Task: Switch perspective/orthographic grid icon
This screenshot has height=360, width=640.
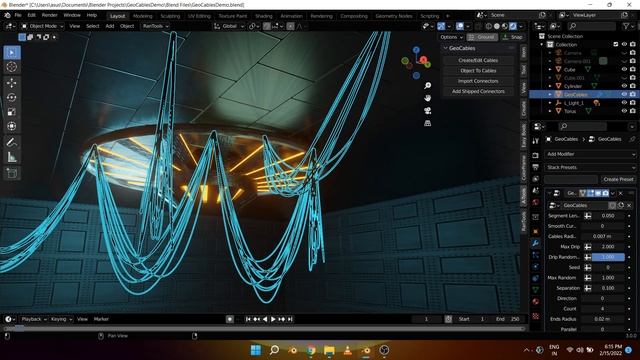Action: pyautogui.click(x=427, y=123)
